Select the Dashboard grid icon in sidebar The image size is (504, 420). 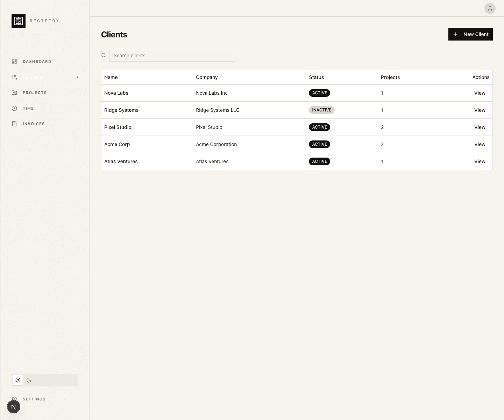pos(14,61)
